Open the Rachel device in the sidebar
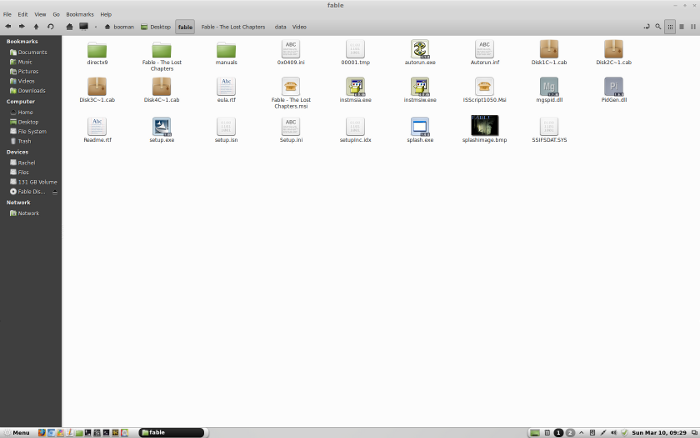The width and height of the screenshot is (700, 438). pos(23,163)
